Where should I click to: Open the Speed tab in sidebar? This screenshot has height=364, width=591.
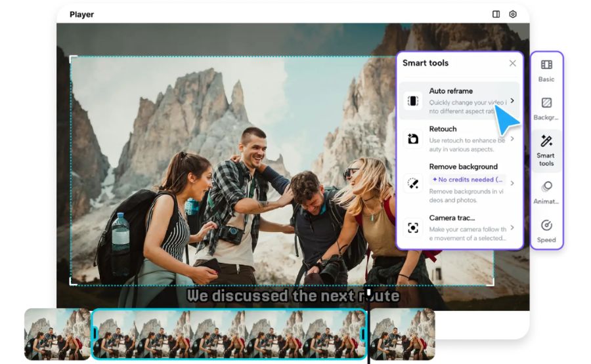coord(546,231)
